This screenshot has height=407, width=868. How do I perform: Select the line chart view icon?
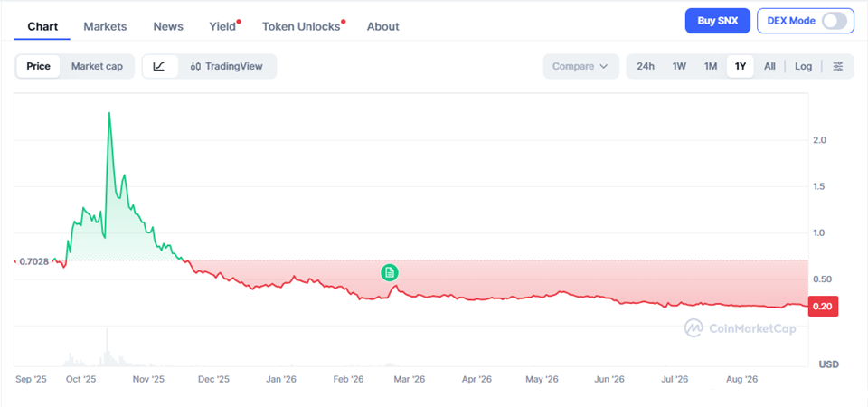(x=159, y=66)
